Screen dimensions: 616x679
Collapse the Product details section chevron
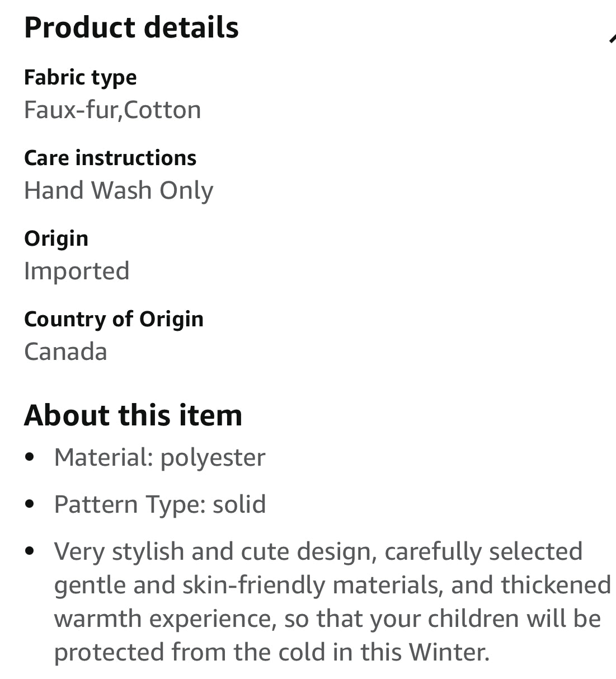point(611,38)
